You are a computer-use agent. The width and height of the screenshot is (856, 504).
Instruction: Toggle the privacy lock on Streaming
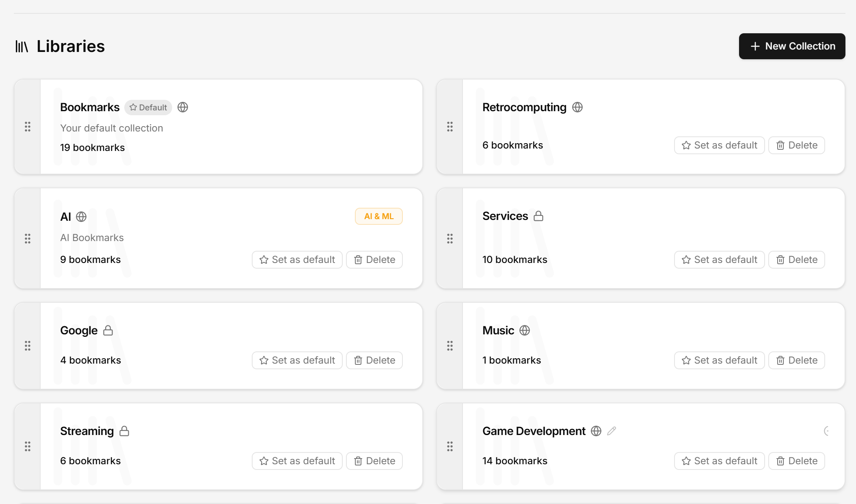124,431
